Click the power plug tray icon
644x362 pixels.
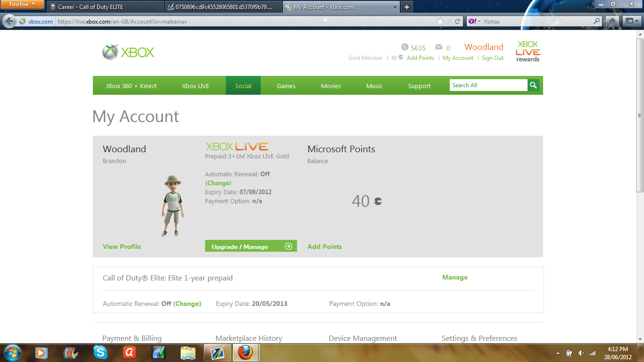click(570, 353)
